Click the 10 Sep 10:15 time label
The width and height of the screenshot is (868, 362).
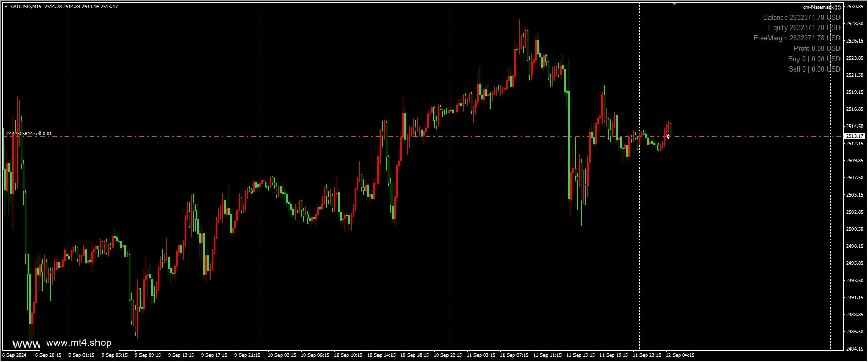[x=348, y=356]
